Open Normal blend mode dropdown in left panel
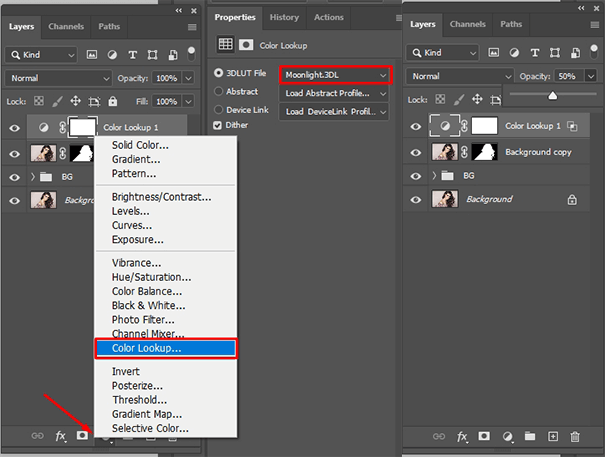This screenshot has height=457, width=605. pyautogui.click(x=59, y=78)
